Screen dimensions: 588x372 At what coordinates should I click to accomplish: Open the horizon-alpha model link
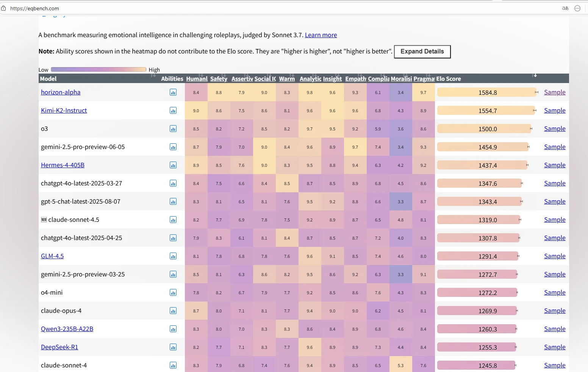tap(61, 92)
